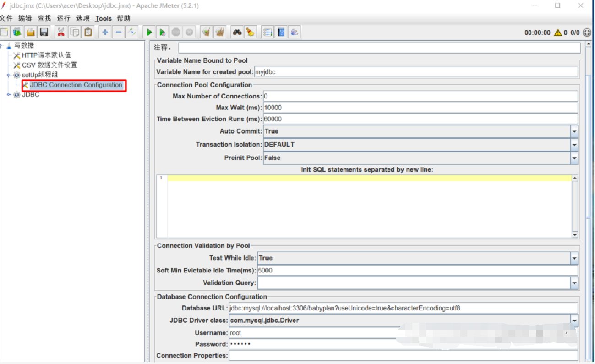Click the yellow warning triangle log icon
This screenshot has height=364, width=595.
point(557,33)
